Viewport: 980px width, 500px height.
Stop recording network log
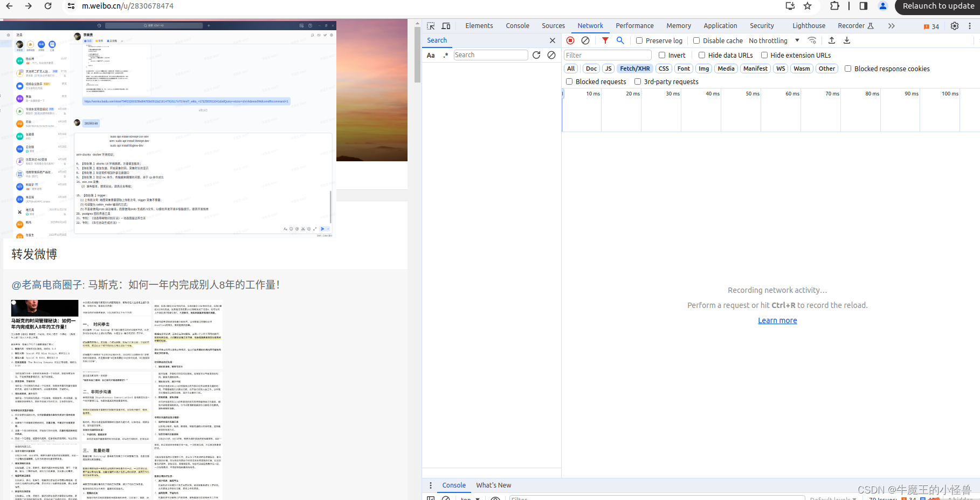coord(570,40)
